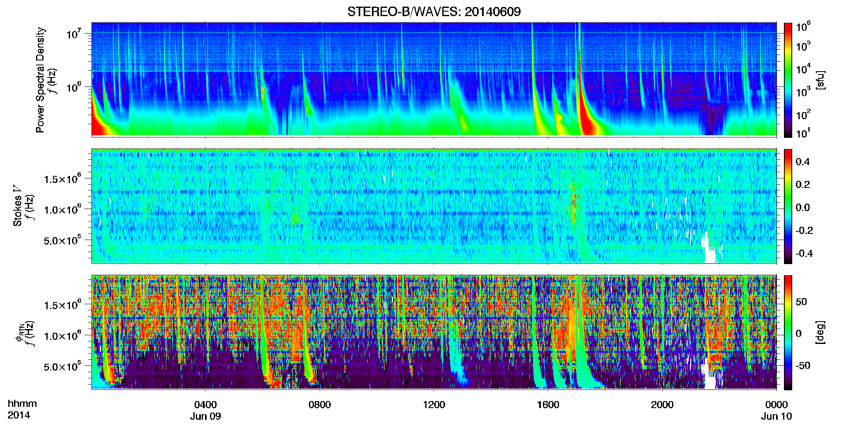Click the 0400 Jun 09 time label
The height and width of the screenshot is (447, 868).
pyautogui.click(x=205, y=410)
